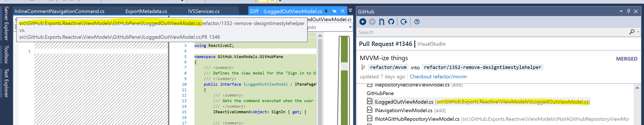Image resolution: width=644 pixels, height=125 pixels.
Task: Open GitHub pane window position menu
Action: click(621, 12)
